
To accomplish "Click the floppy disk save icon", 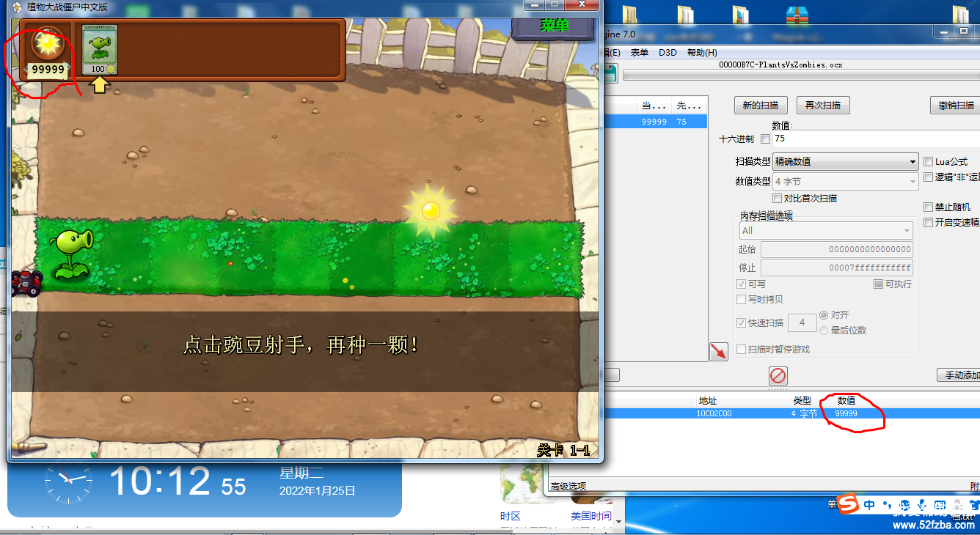I will pos(609,73).
